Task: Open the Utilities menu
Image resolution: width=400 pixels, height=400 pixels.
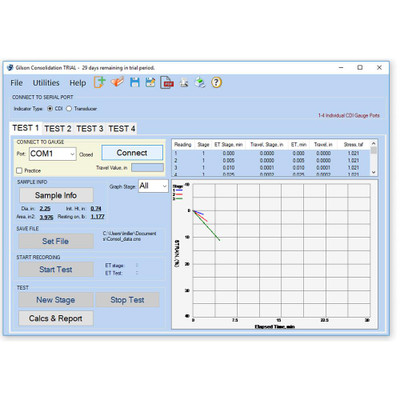Action: point(46,83)
